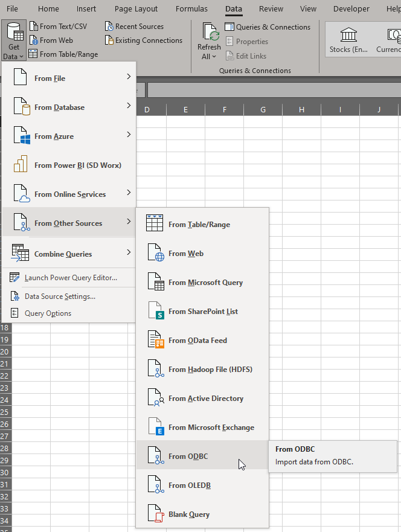Select column G header
The width and height of the screenshot is (401, 532).
pos(263,109)
